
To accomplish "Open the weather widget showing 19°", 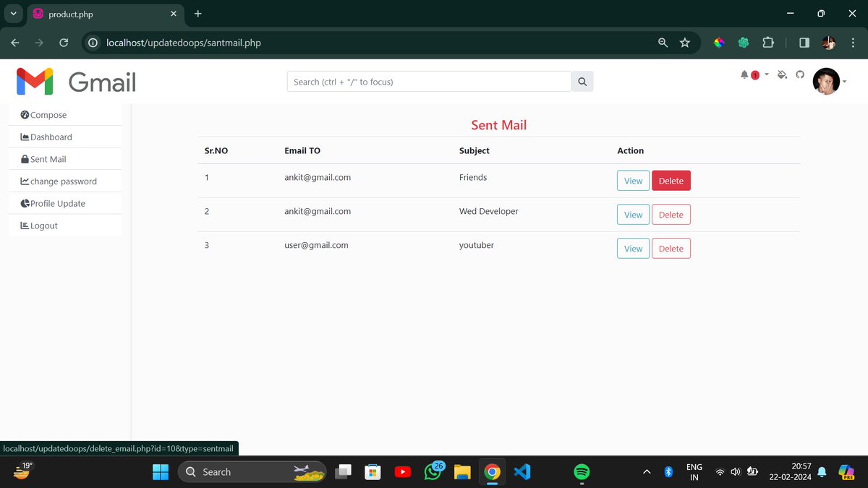I will point(22,472).
